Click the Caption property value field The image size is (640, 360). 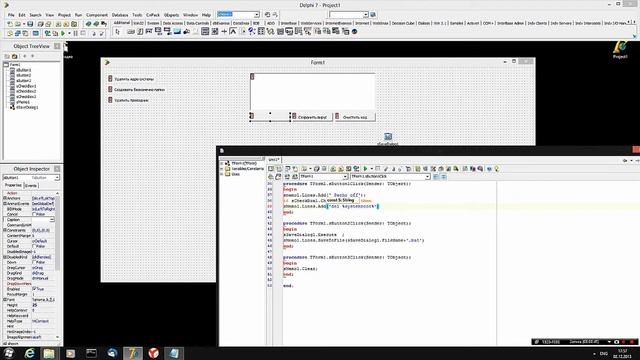coord(43,220)
